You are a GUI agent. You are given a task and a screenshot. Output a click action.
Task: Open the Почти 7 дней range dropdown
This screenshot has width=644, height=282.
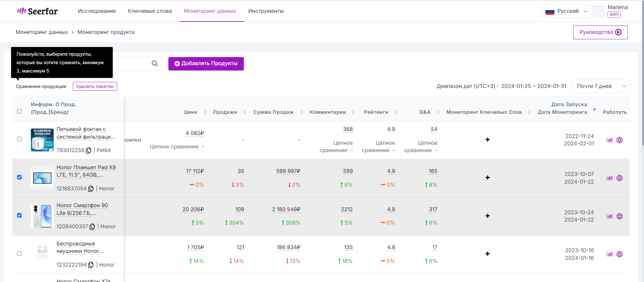601,86
